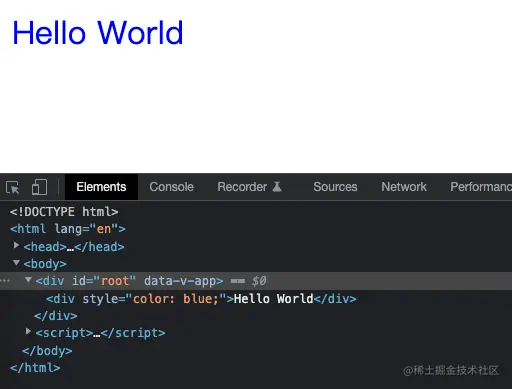The image size is (512, 389).
Task: Toggle the device toolbar icon
Action: (39, 187)
